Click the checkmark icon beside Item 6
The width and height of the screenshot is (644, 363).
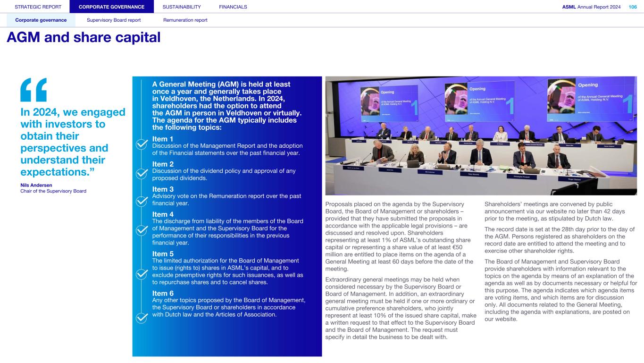pos(142,318)
